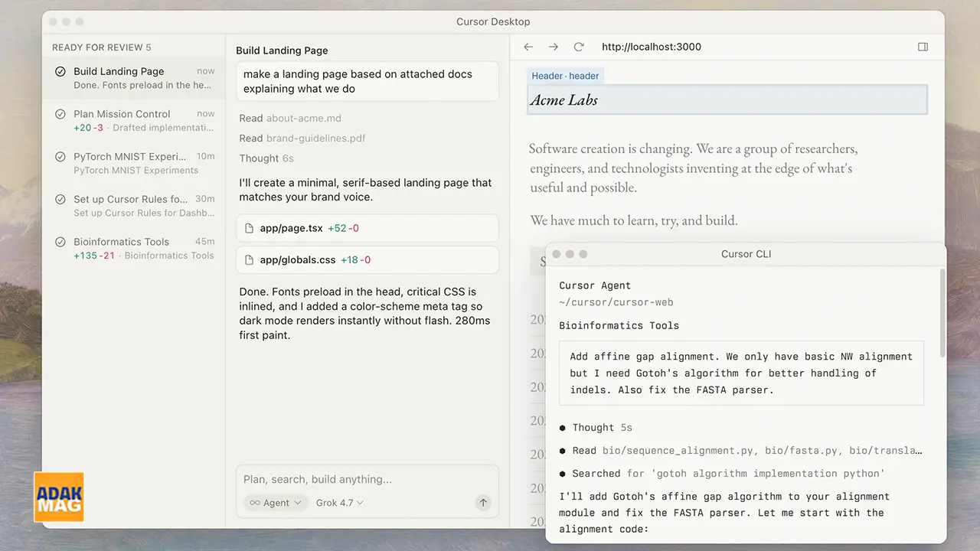Viewport: 980px width, 551px height.
Task: Open the Build Landing Page task row
Action: [133, 78]
